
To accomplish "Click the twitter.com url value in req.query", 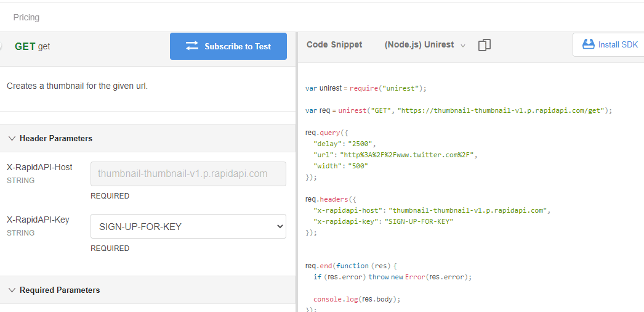I will (408, 155).
